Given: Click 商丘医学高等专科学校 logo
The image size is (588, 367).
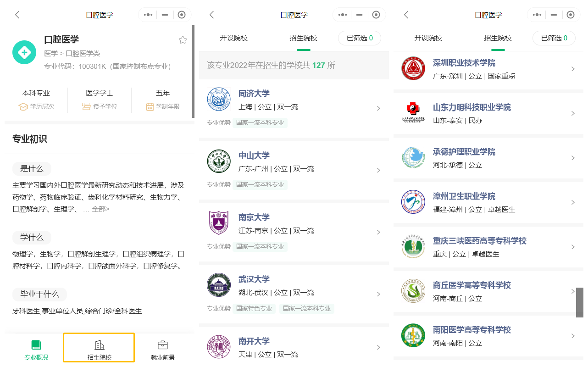Looking at the screenshot, I should [413, 291].
